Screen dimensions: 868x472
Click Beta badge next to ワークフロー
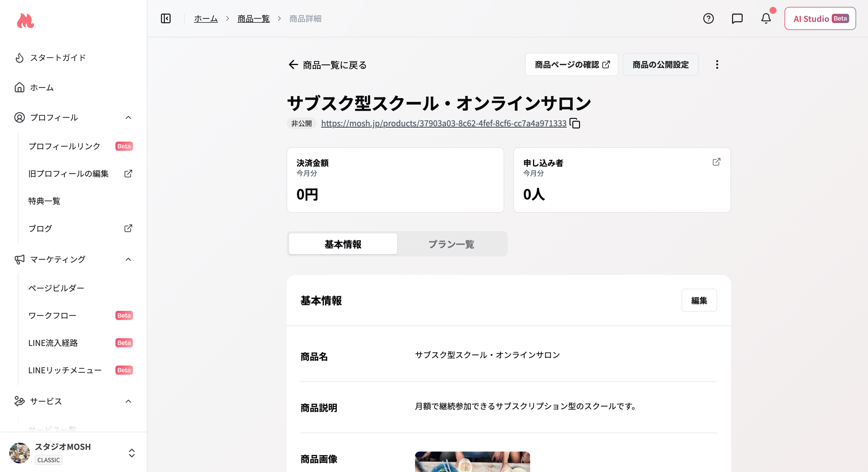(x=124, y=315)
